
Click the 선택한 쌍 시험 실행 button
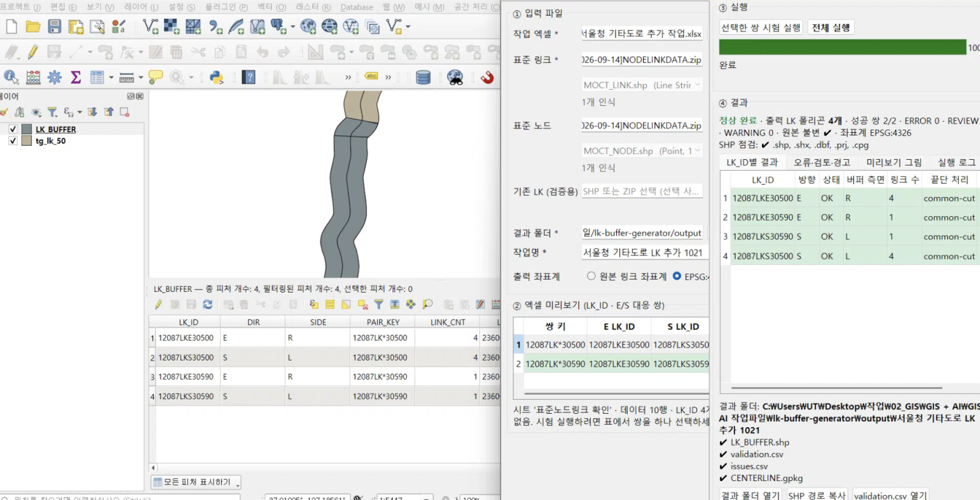[x=761, y=28]
